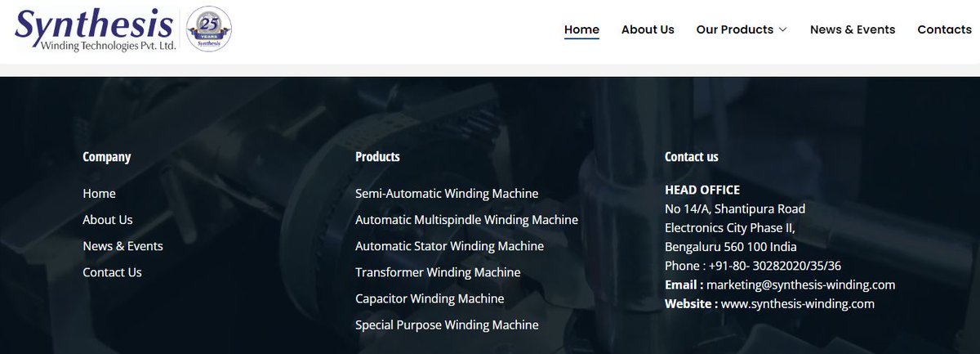Image resolution: width=980 pixels, height=354 pixels.
Task: Click the Synthesis Winding Technologies logo
Action: click(x=96, y=29)
